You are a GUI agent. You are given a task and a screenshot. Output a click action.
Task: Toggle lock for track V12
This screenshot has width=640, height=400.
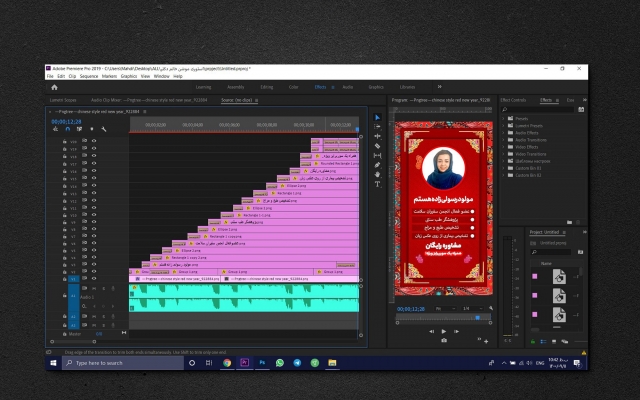64,200
